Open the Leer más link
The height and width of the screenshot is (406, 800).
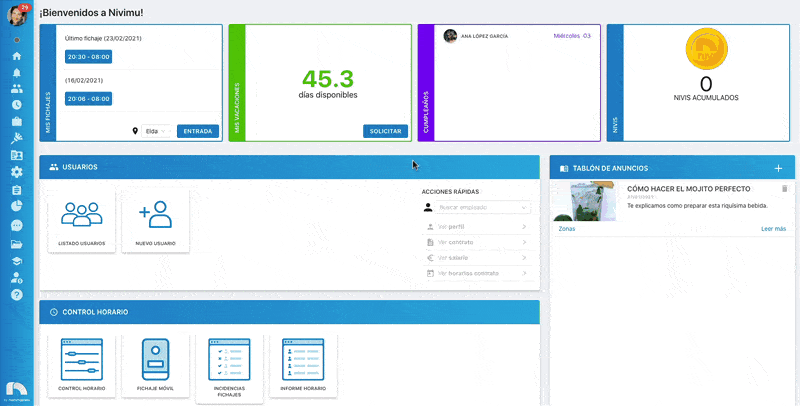(x=773, y=229)
